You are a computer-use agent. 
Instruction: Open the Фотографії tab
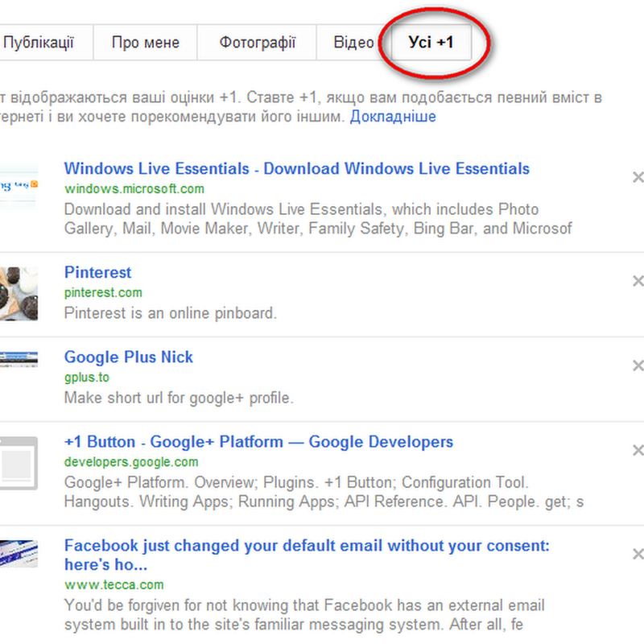pyautogui.click(x=257, y=43)
